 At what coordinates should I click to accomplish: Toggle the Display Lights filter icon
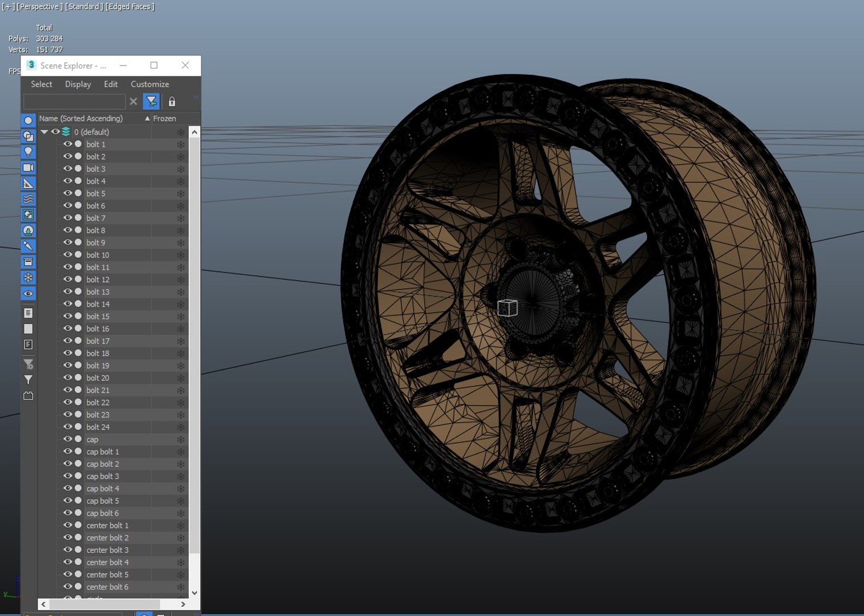click(28, 152)
